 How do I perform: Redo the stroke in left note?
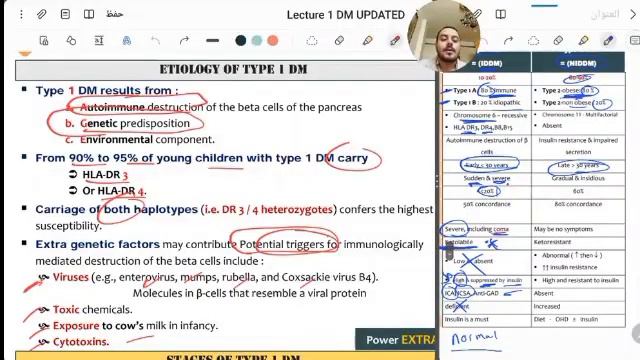[x=184, y=41]
